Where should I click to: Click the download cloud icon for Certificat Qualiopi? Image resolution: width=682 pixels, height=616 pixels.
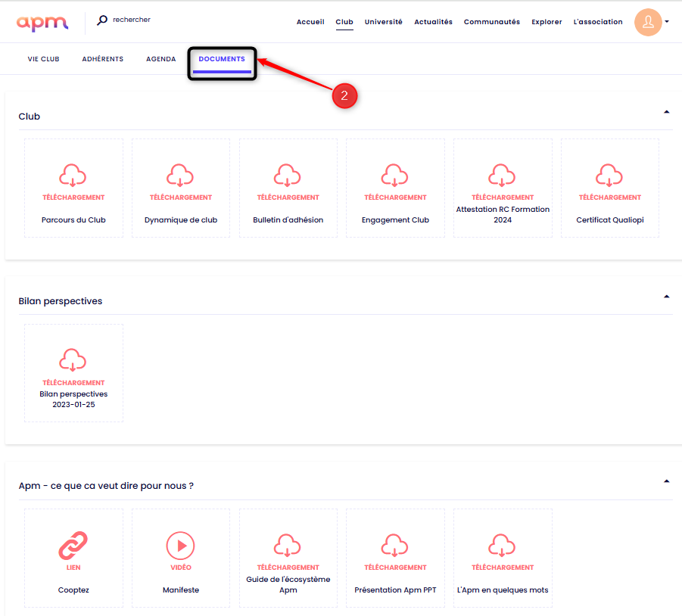tap(609, 176)
